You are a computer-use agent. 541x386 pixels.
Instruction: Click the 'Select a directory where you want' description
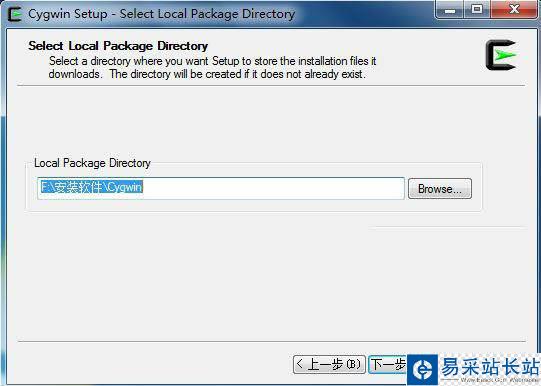(212, 68)
